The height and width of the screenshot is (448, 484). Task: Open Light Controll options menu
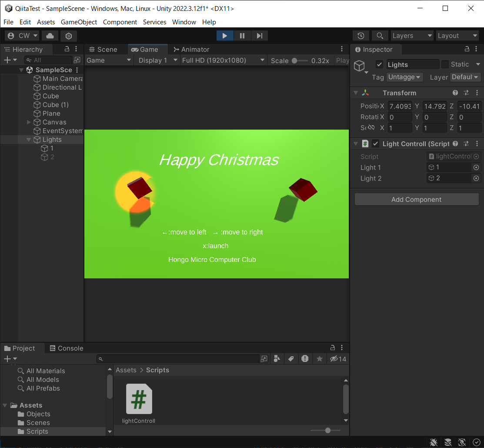click(x=477, y=144)
